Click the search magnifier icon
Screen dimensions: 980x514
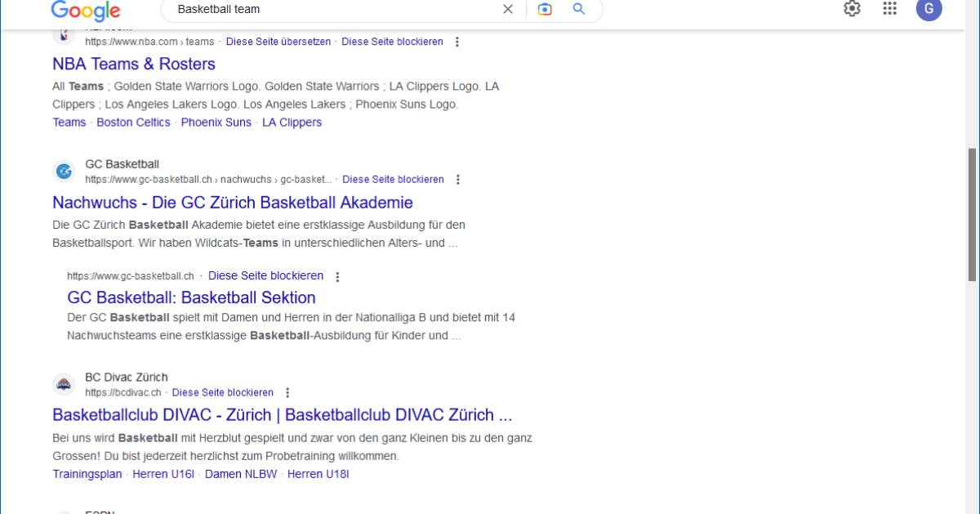(579, 10)
